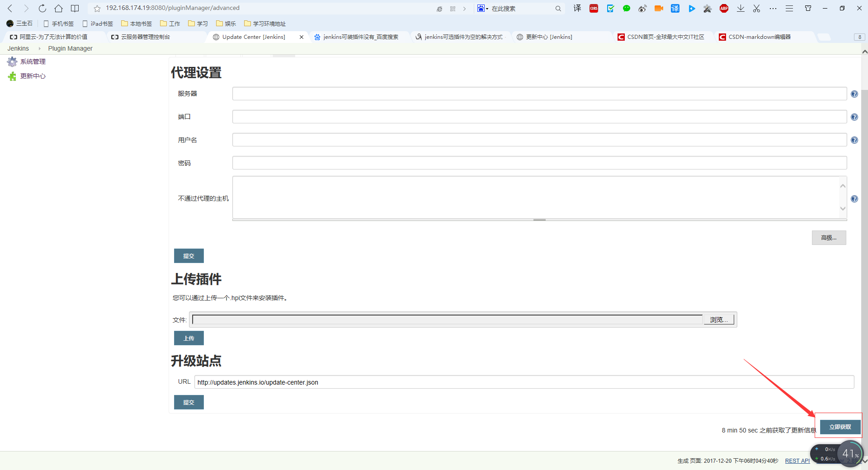Open the 娱乐 bookmark folder
Screen dimensions: 868x470
226,23
